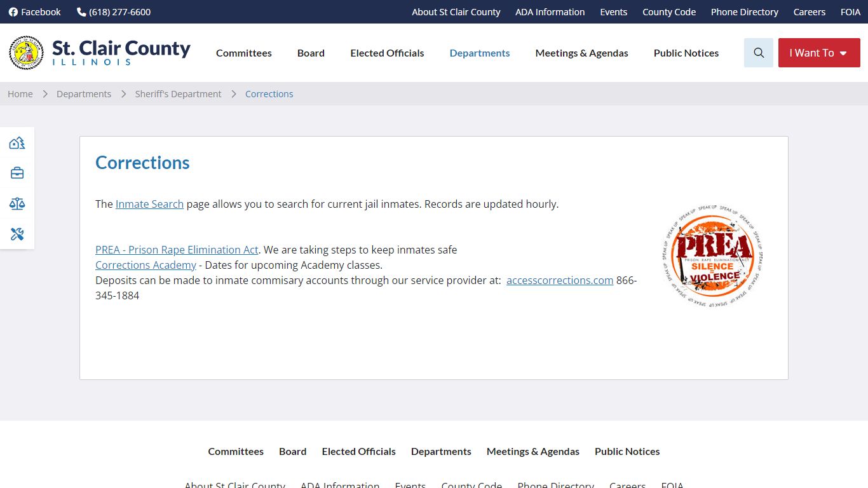Open the Facebook link in top bar

[x=35, y=12]
